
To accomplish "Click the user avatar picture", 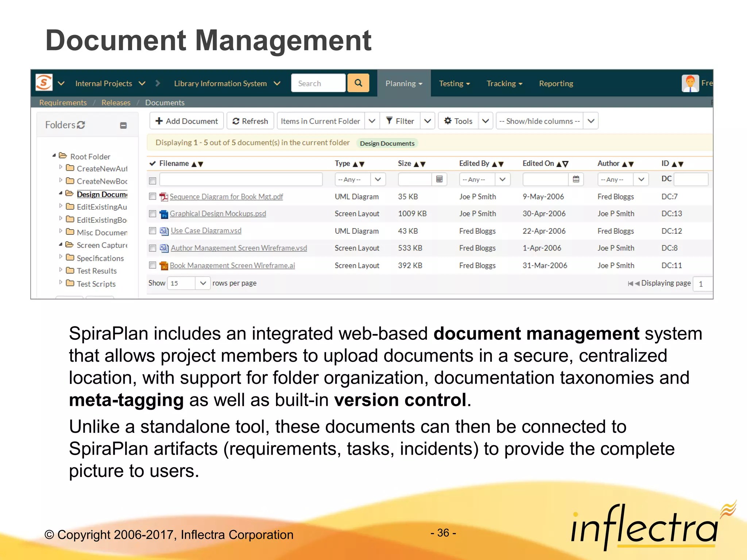I will (690, 83).
